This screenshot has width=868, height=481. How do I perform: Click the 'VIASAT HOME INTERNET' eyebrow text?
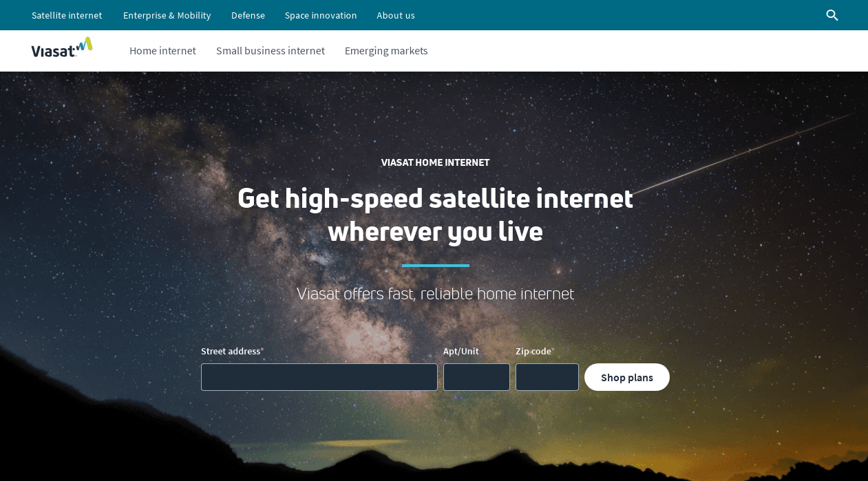435,162
